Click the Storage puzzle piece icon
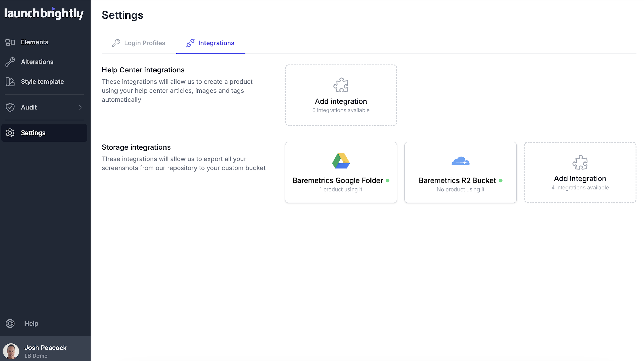 pos(580,162)
